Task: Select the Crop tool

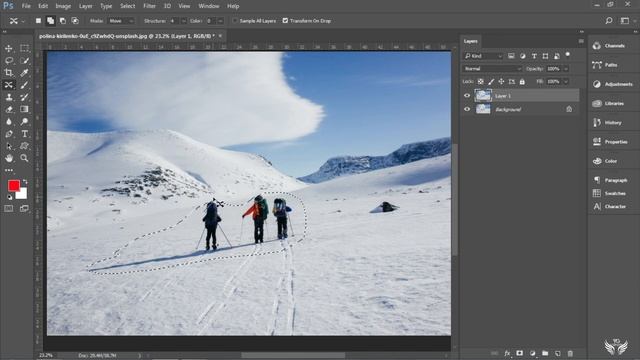Action: (x=9, y=73)
